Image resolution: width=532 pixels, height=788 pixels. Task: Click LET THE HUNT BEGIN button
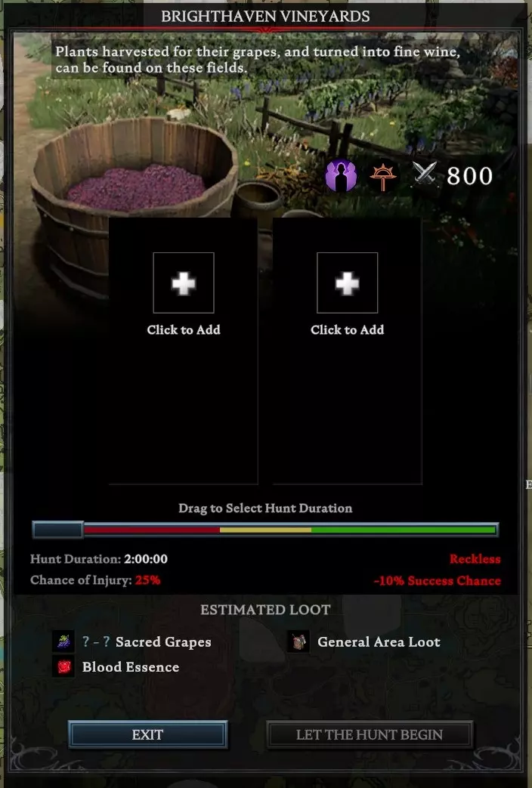(x=370, y=734)
